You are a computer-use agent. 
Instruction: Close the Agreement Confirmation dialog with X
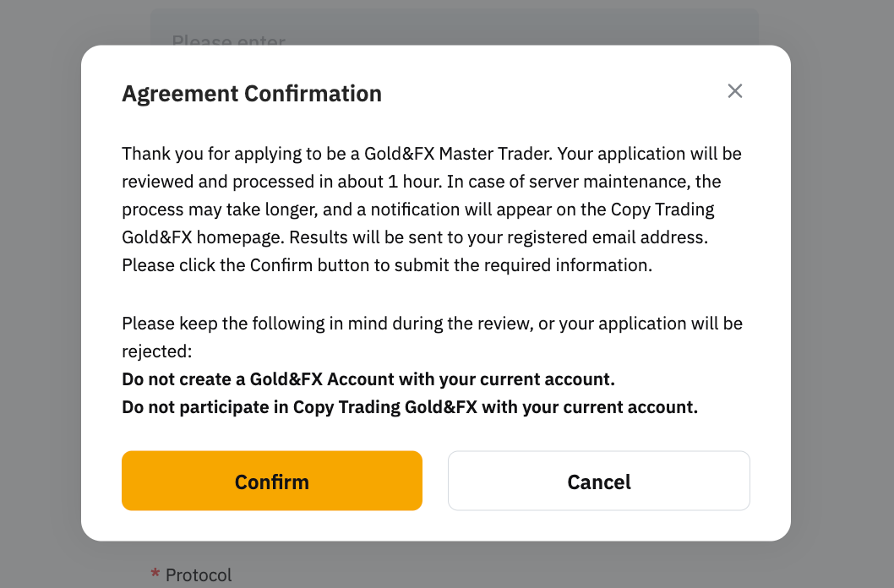(735, 91)
